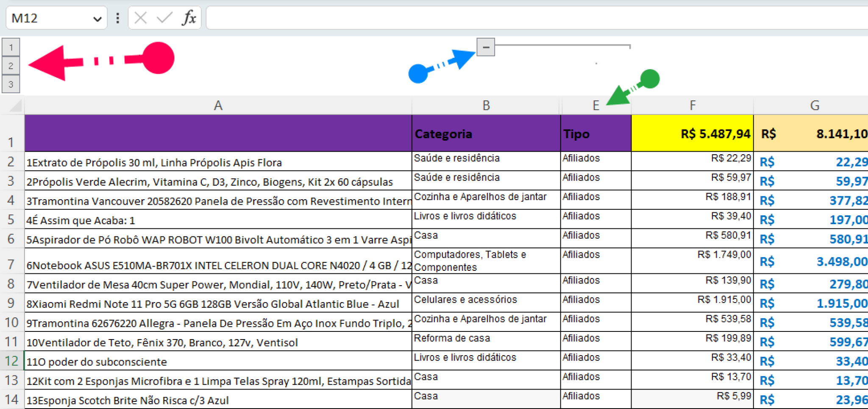Click the vertical dots separator next to Name Box
This screenshot has width=868, height=409.
pos(117,18)
